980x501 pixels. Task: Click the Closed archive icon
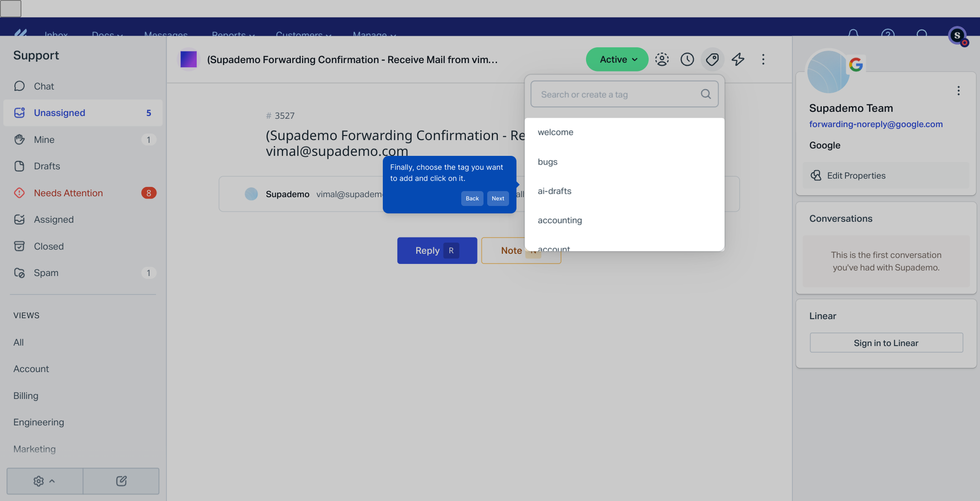[19, 246]
